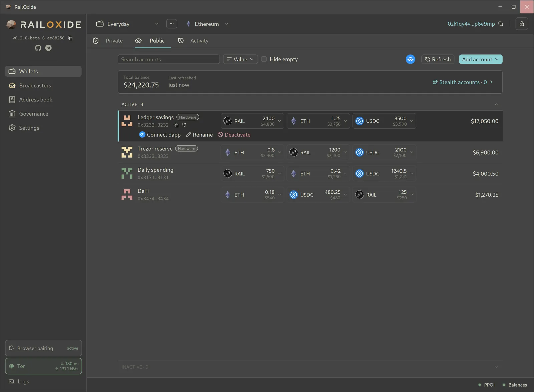Open Broadcasters from the sidebar
The image size is (534, 392).
43,85
